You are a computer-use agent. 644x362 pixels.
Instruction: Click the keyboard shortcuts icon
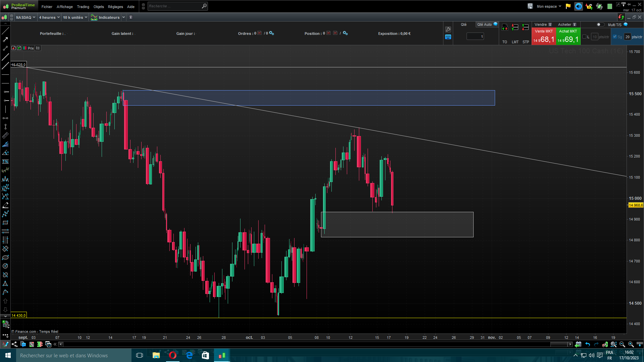(x=448, y=37)
